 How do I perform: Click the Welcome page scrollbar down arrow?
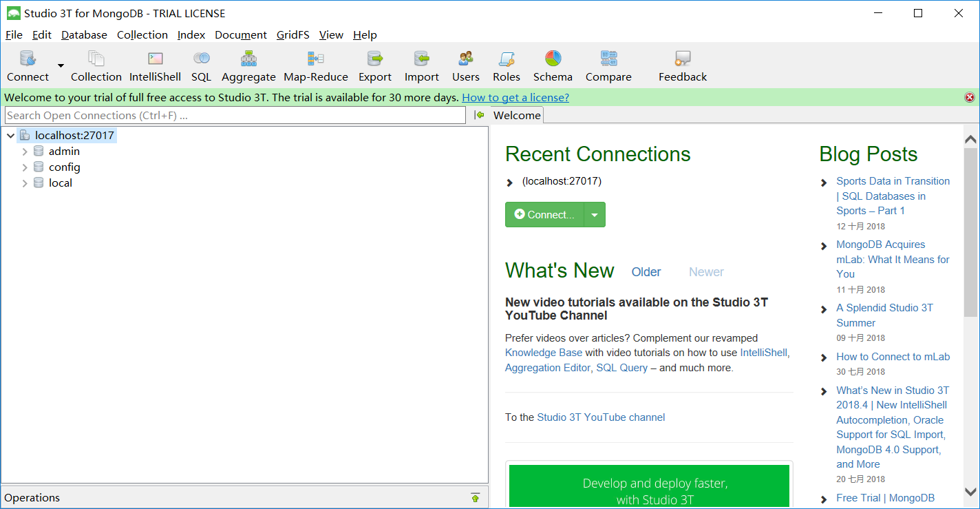(970, 492)
